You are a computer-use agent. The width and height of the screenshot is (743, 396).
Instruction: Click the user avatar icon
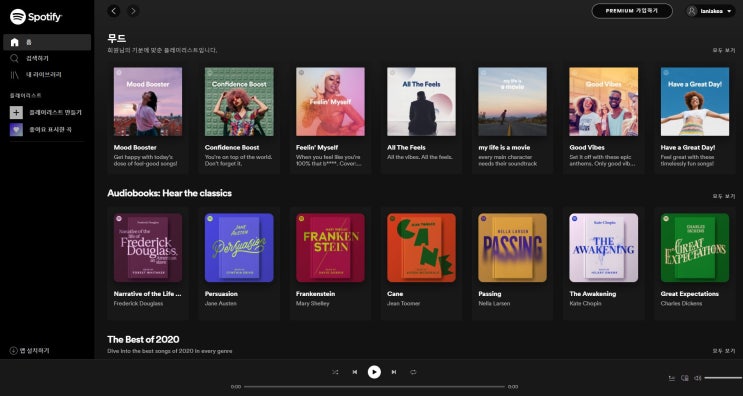tap(693, 11)
